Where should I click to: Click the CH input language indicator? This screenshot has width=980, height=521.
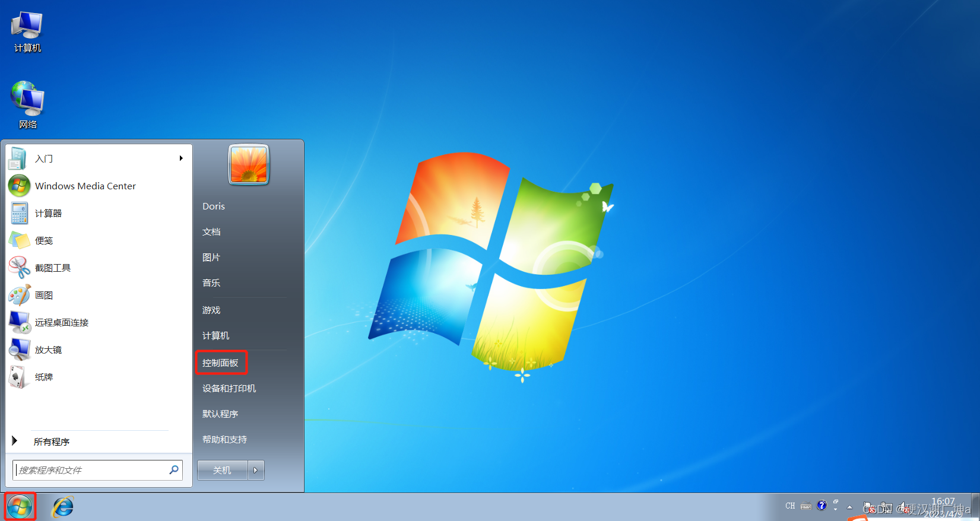pos(790,506)
